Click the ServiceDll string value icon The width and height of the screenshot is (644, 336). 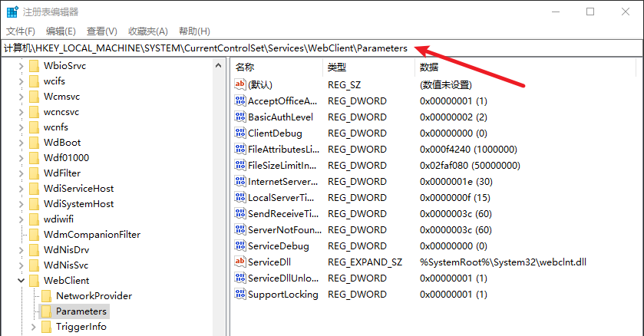point(239,262)
